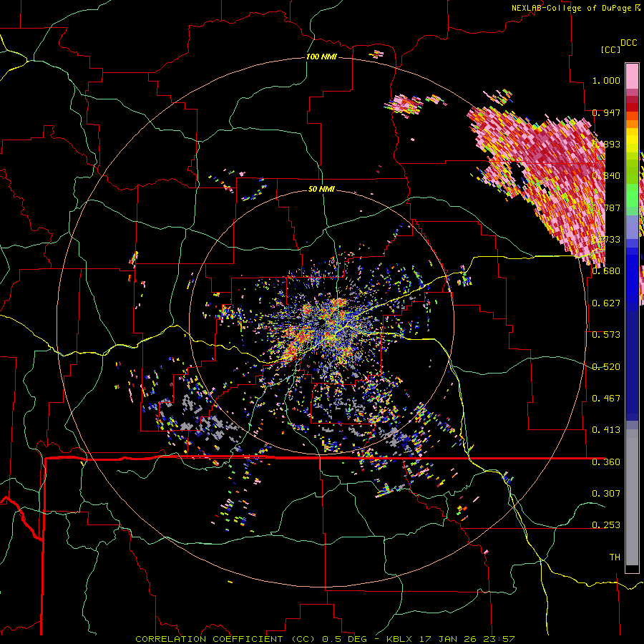Click the 0.680 scale value

point(606,271)
